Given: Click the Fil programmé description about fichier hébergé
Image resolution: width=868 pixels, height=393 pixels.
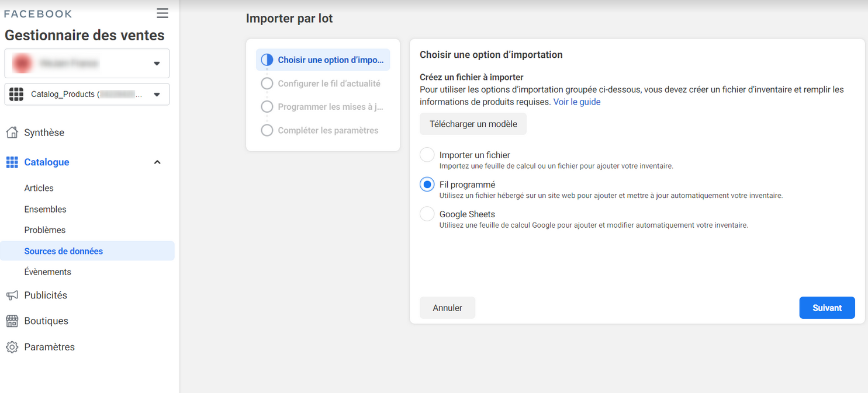Looking at the screenshot, I should click(x=611, y=196).
